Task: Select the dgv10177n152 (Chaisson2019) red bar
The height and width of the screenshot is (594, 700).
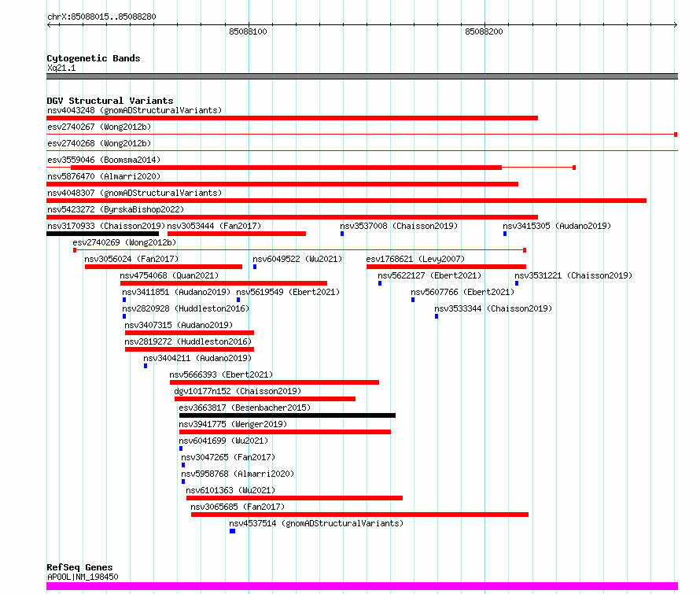Action: (x=265, y=399)
